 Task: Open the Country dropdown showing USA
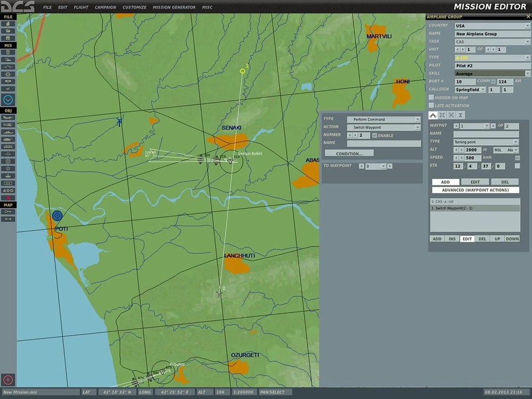492,26
